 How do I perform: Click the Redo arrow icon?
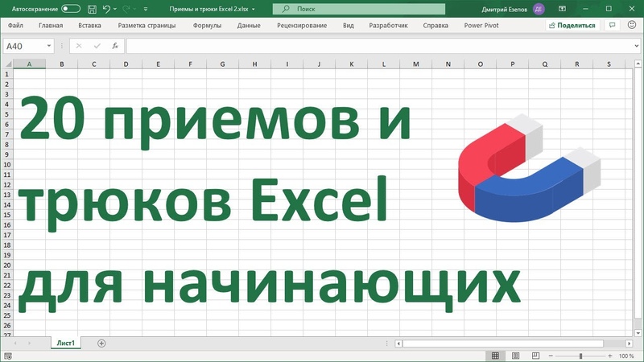(126, 9)
